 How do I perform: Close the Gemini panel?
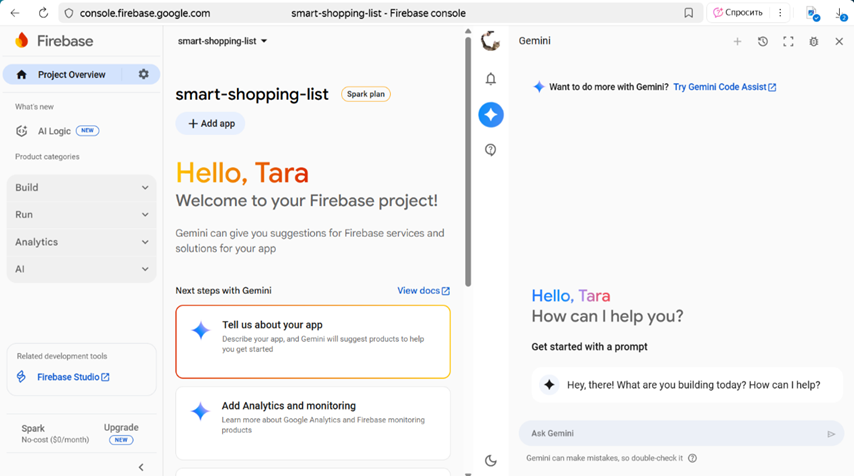[x=839, y=41]
